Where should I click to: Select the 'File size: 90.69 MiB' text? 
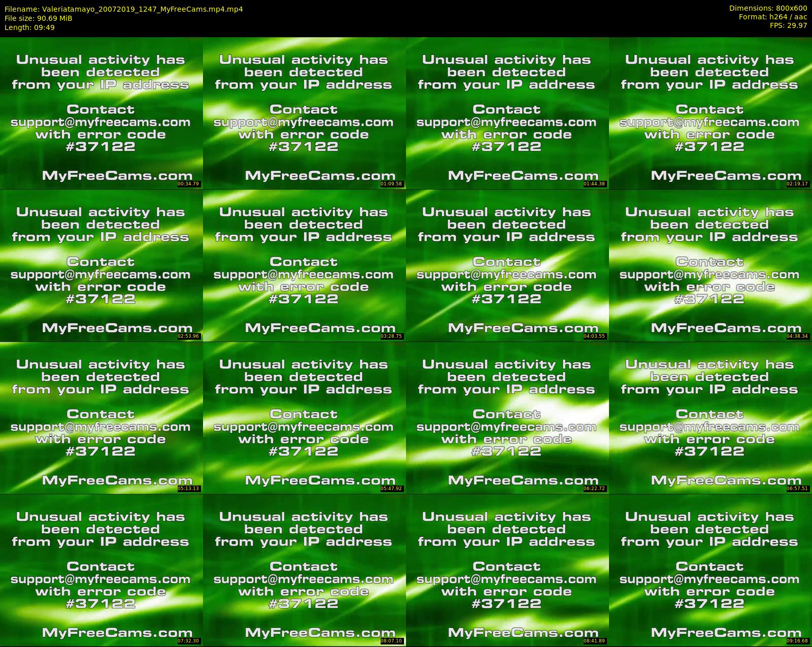tap(39, 18)
